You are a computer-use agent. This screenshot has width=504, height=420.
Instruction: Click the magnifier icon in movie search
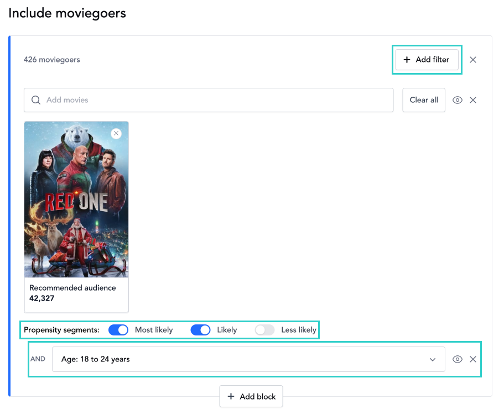point(36,100)
